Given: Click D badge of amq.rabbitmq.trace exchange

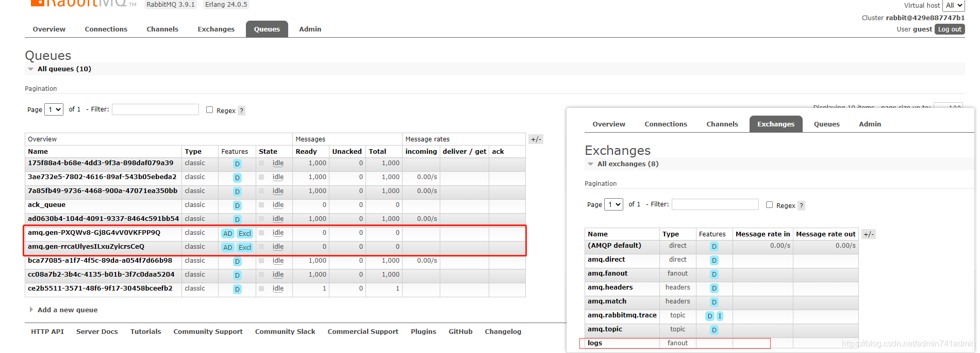Looking at the screenshot, I should point(710,316).
